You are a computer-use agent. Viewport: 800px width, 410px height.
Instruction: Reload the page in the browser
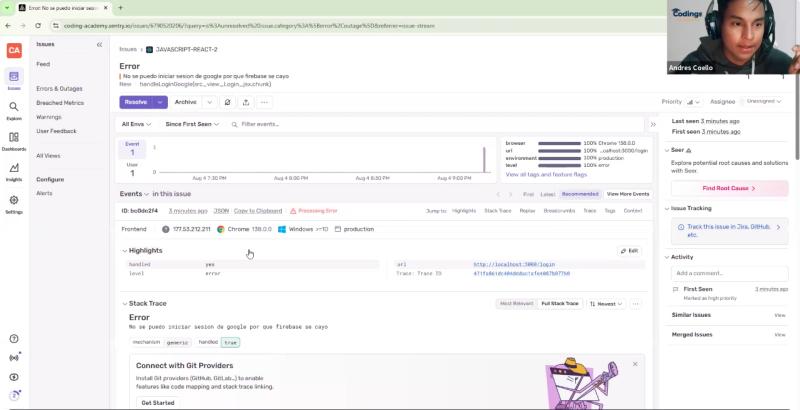(x=38, y=25)
